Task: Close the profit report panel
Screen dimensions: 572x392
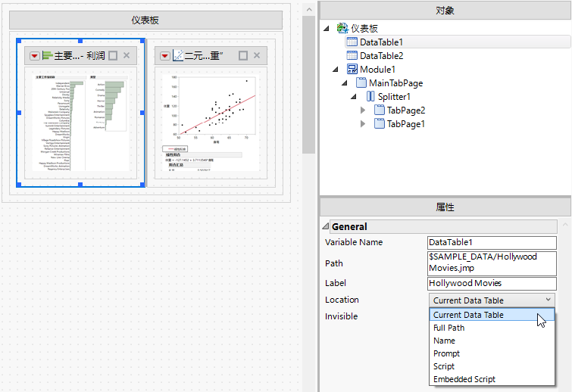Action: click(127, 56)
